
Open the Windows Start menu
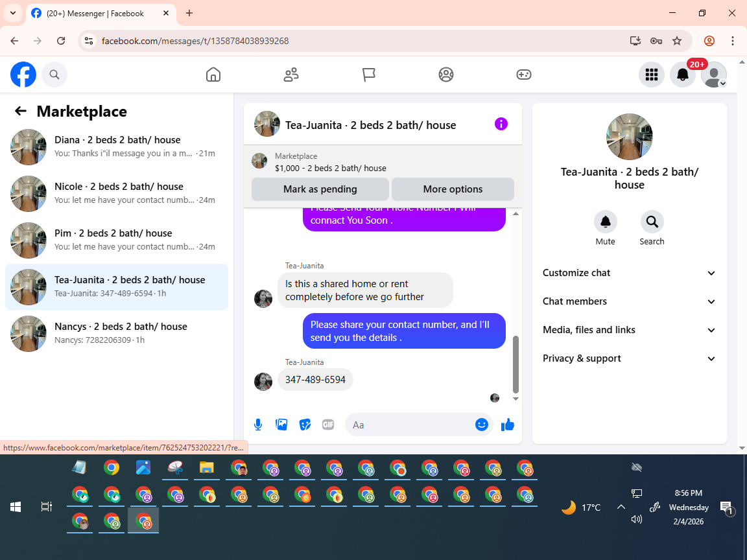click(16, 507)
